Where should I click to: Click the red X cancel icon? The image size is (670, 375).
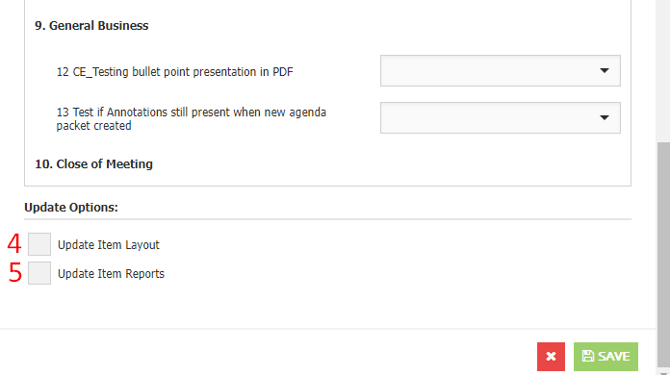click(x=551, y=356)
